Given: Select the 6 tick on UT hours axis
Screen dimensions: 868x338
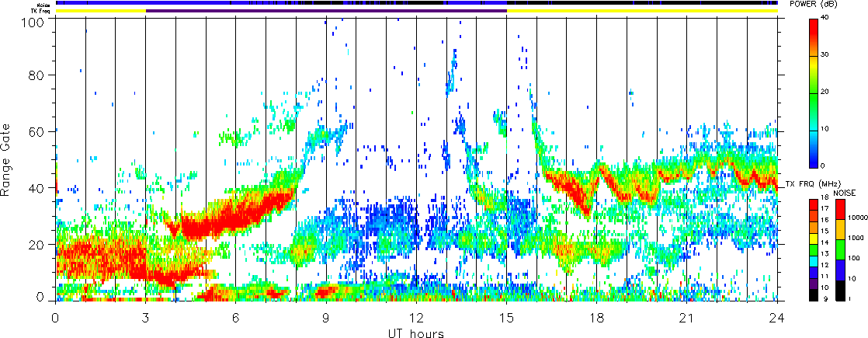Looking at the screenshot, I should [x=236, y=318].
